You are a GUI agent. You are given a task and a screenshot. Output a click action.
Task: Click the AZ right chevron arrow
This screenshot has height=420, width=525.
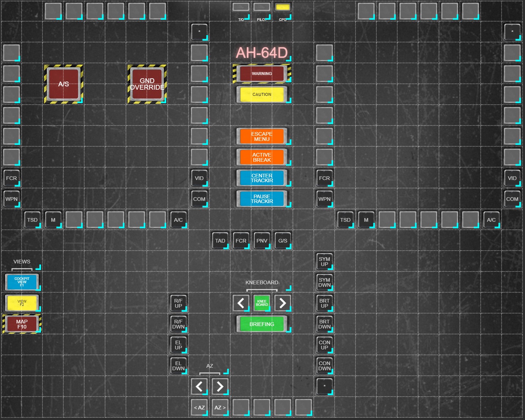click(x=220, y=386)
